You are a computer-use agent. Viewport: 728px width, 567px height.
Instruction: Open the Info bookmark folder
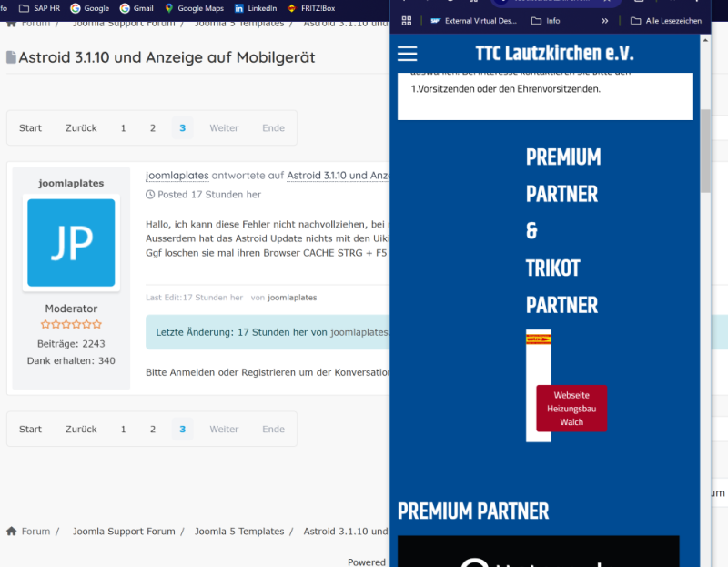point(545,21)
